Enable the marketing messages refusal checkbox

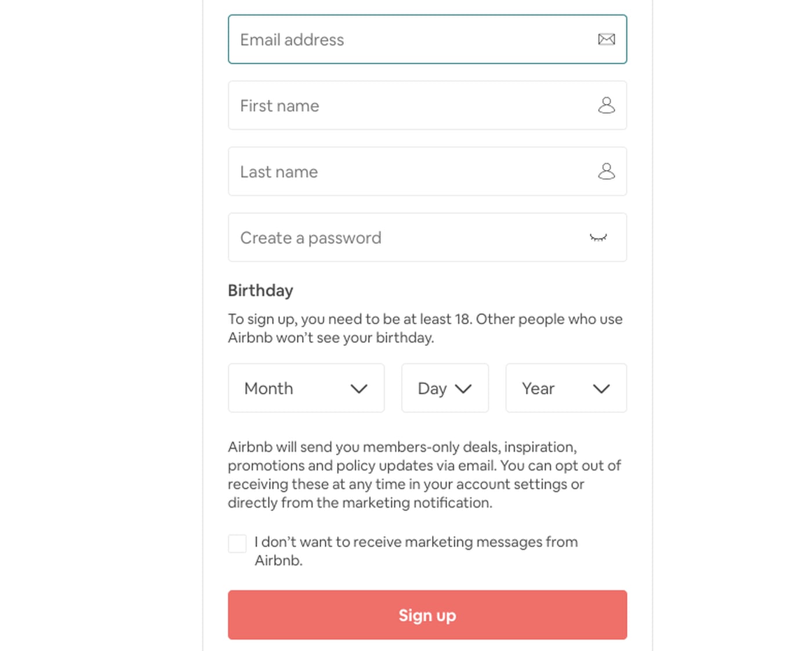tap(238, 543)
